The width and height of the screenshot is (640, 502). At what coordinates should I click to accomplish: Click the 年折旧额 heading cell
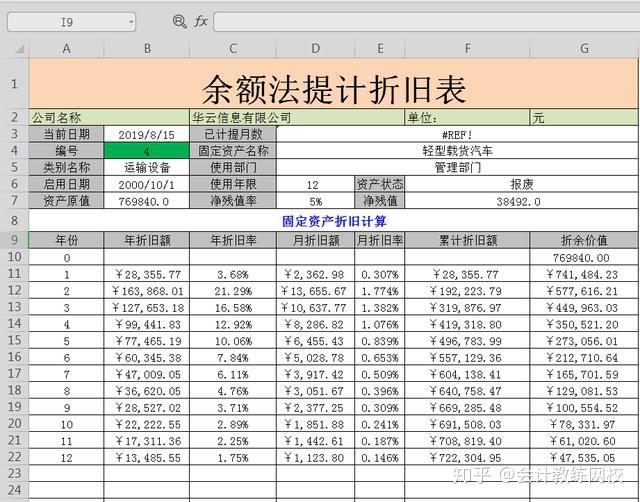147,240
